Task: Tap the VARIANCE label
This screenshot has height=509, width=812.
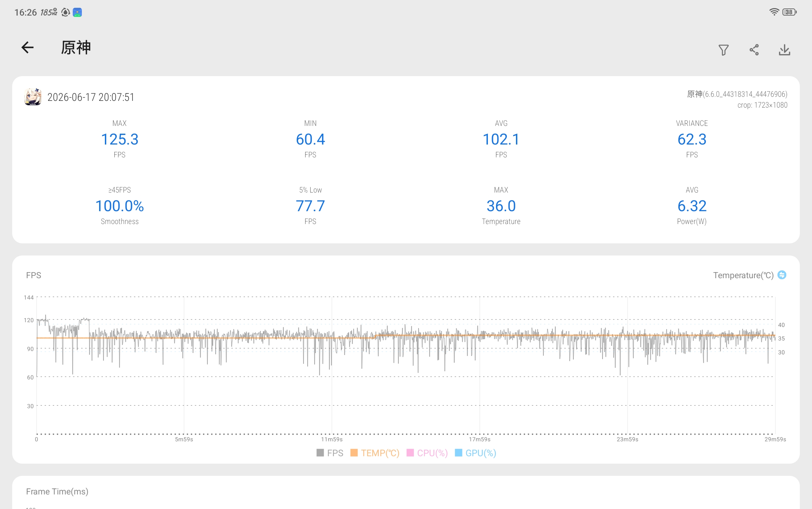Action: tap(692, 123)
